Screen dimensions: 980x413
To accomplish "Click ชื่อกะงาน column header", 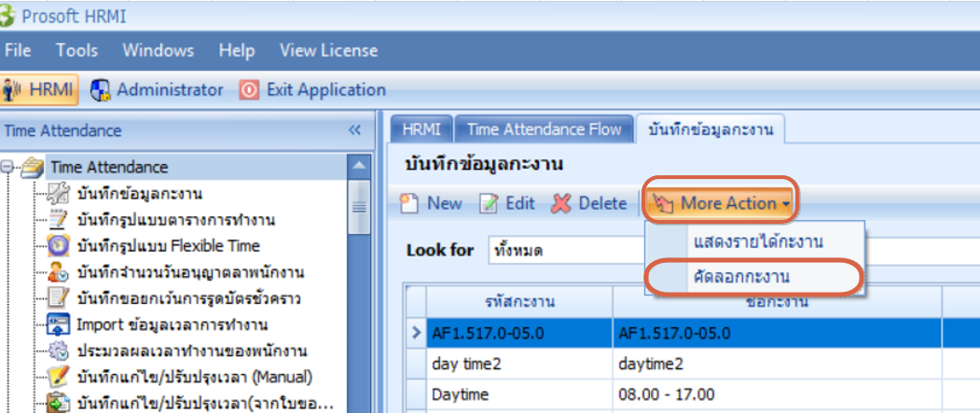I will click(x=778, y=302).
